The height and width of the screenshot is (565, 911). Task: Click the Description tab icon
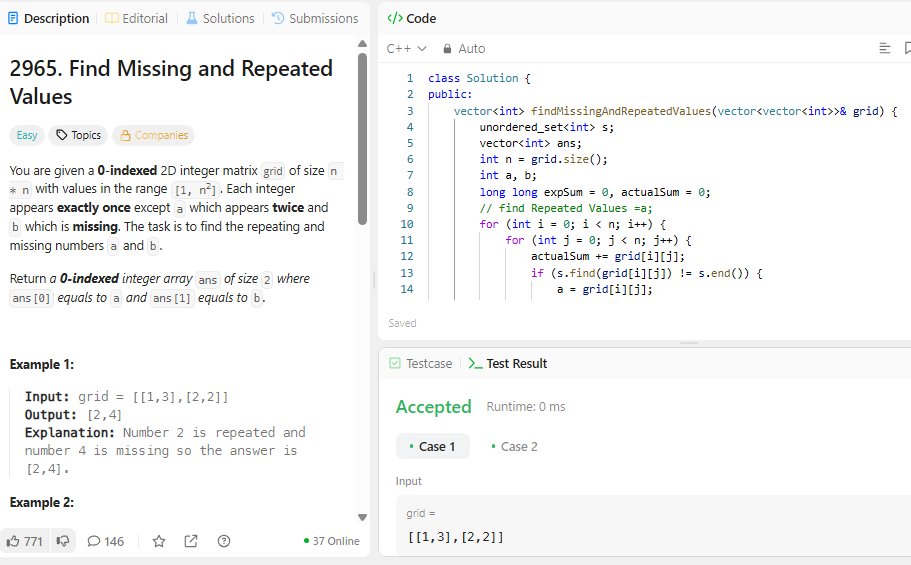click(13, 19)
